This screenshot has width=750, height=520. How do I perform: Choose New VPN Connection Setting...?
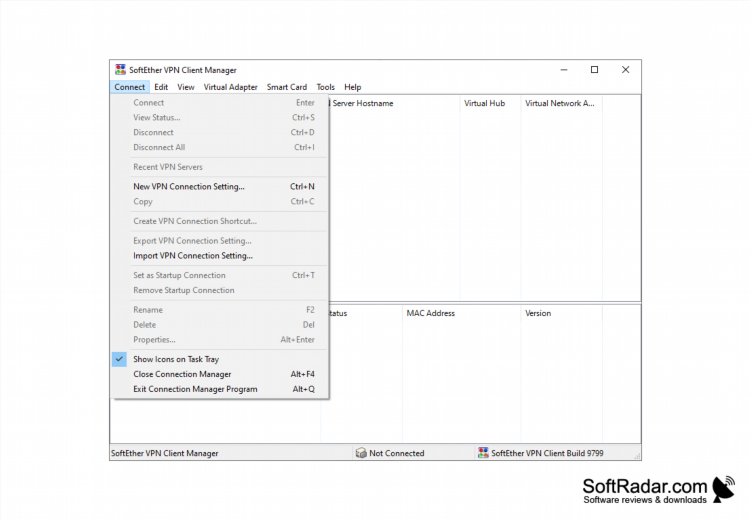tap(220, 187)
